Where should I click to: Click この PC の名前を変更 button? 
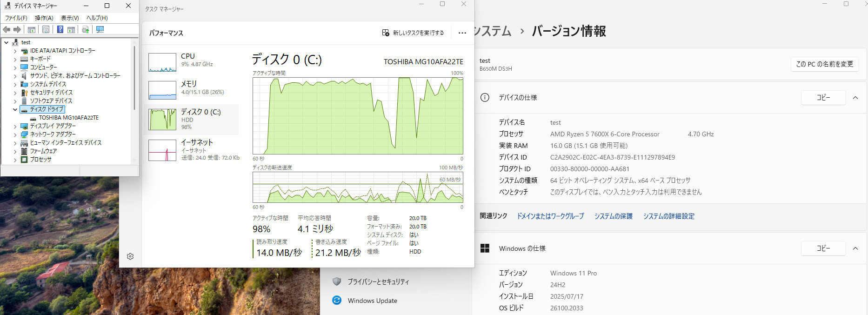(825, 64)
